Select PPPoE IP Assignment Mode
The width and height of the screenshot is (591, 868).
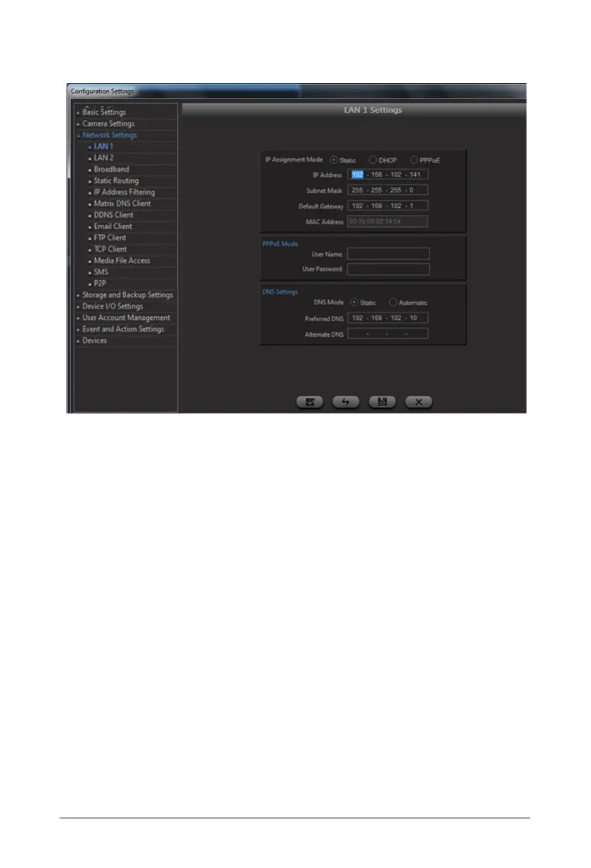click(414, 160)
